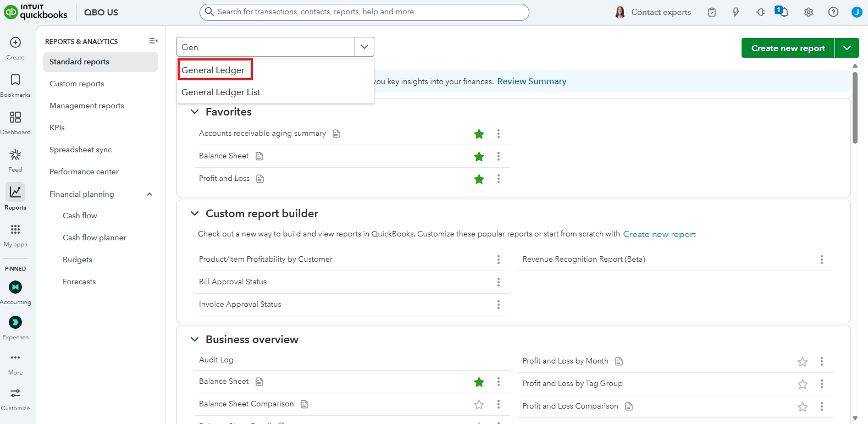Follow the Create new report text link
Viewport: 868px width, 424px height.
pos(659,234)
